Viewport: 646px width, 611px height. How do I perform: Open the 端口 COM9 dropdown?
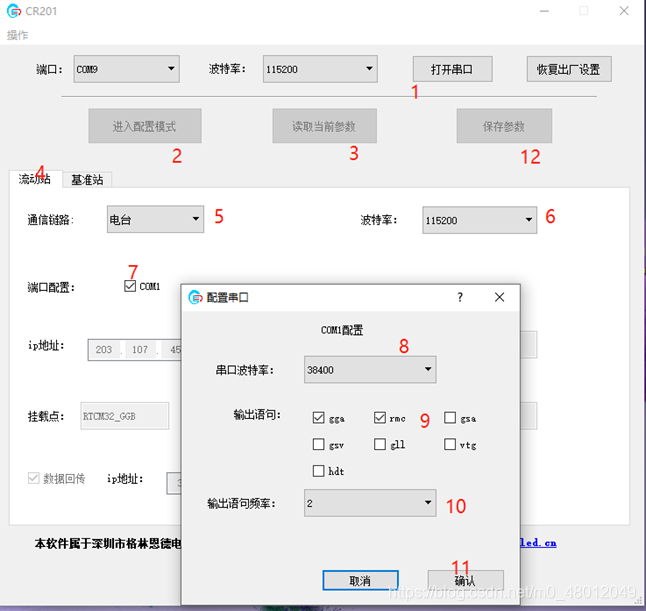[x=126, y=69]
